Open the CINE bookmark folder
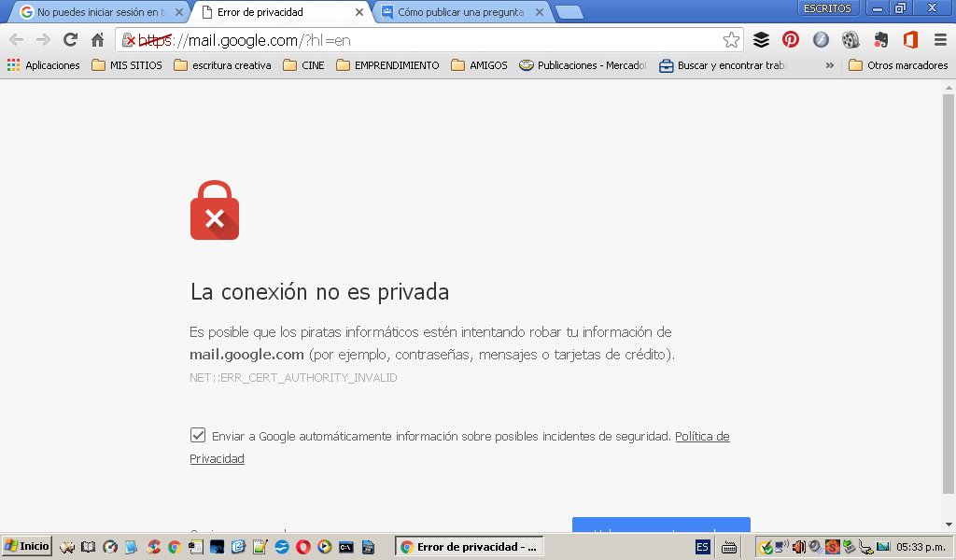The height and width of the screenshot is (560, 956). (x=303, y=65)
